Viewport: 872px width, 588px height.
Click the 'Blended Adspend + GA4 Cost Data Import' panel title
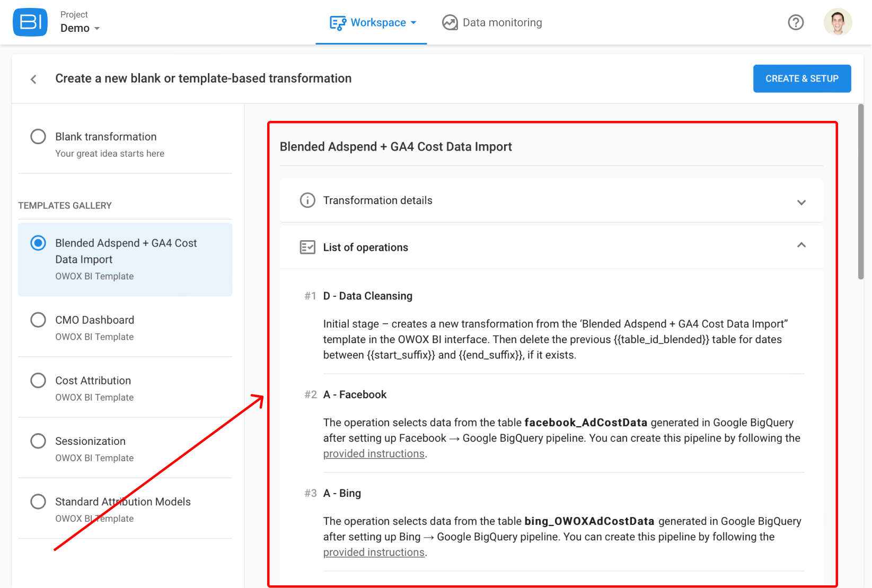pyautogui.click(x=396, y=147)
